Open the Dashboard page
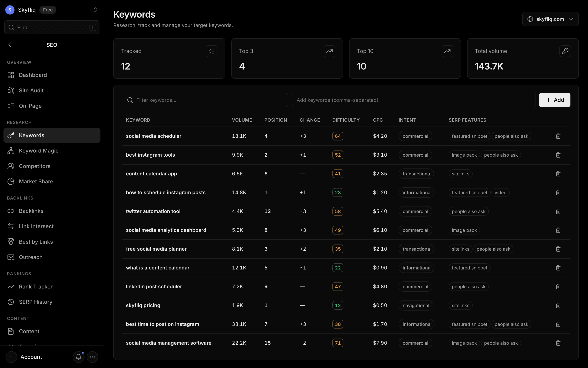 pos(52,75)
